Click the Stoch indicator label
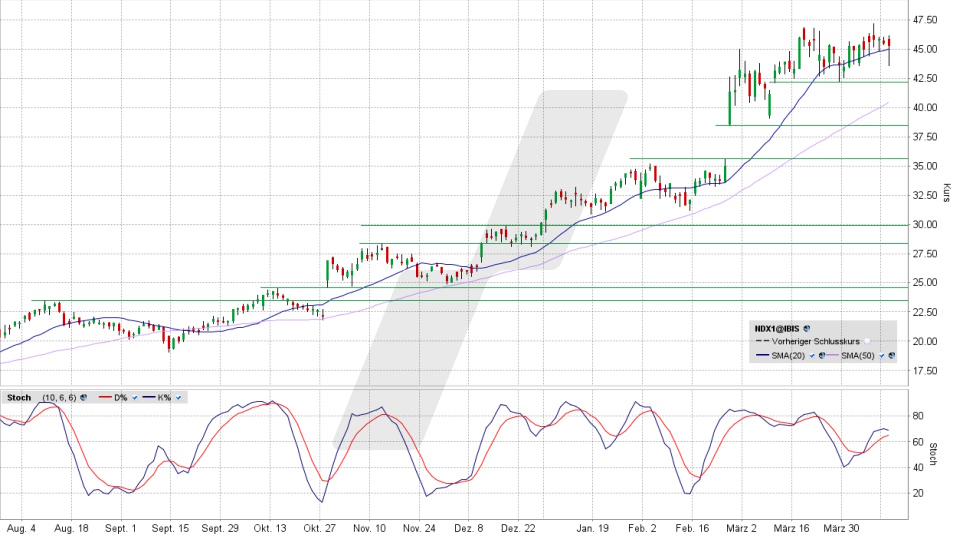This screenshot has height=540, width=960. [x=19, y=397]
